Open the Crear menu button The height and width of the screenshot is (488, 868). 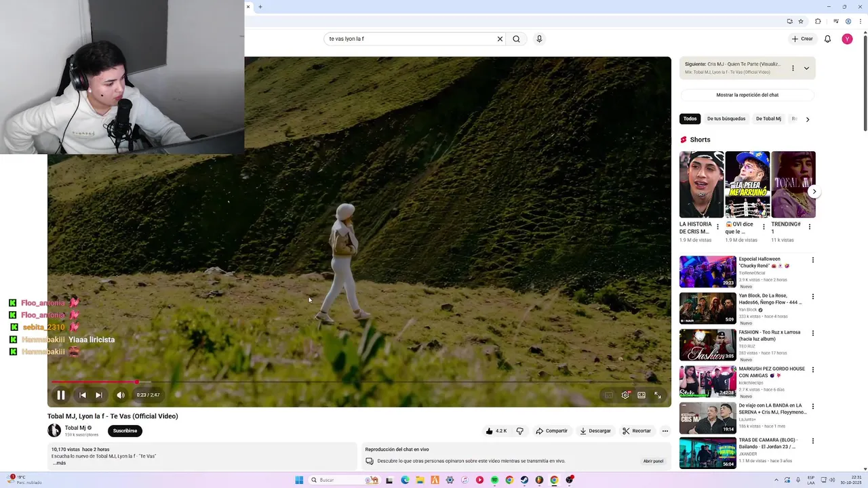point(802,39)
